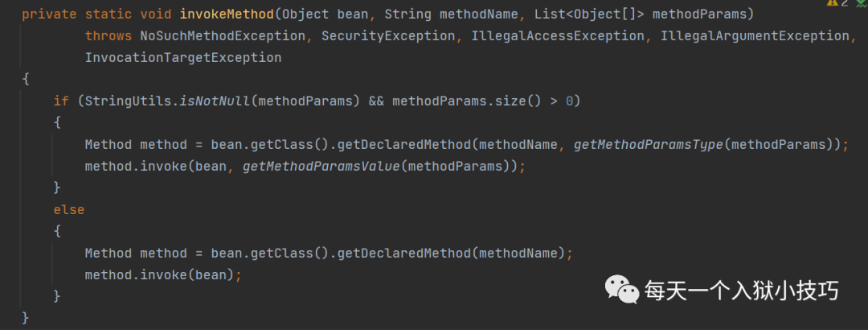Click method.invoke(bean) in the else block
Screen dimensions: 868x330
pyautogui.click(x=161, y=274)
